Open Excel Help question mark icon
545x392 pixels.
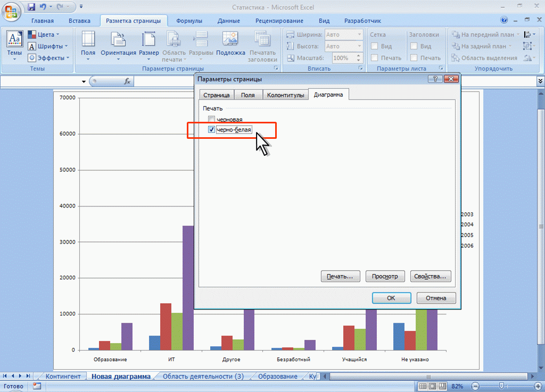504,20
